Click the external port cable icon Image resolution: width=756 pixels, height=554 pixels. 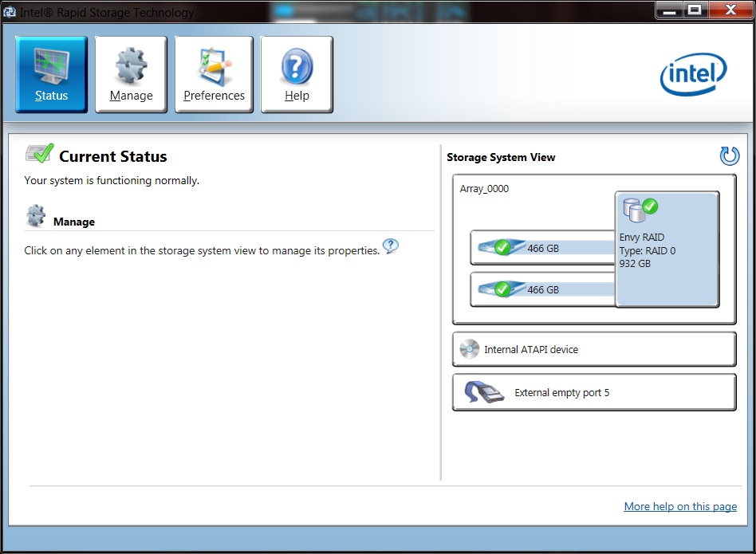click(x=483, y=391)
